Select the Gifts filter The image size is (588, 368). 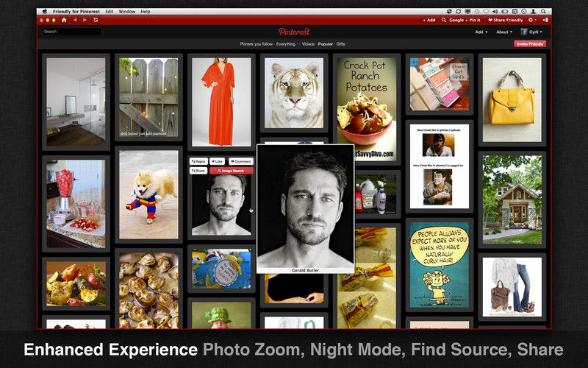(x=340, y=44)
